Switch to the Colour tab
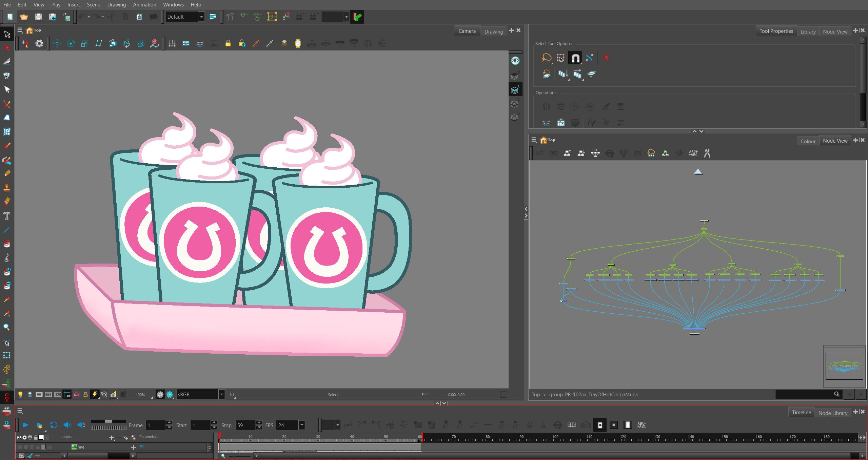Viewport: 868px width, 460px height. click(808, 141)
